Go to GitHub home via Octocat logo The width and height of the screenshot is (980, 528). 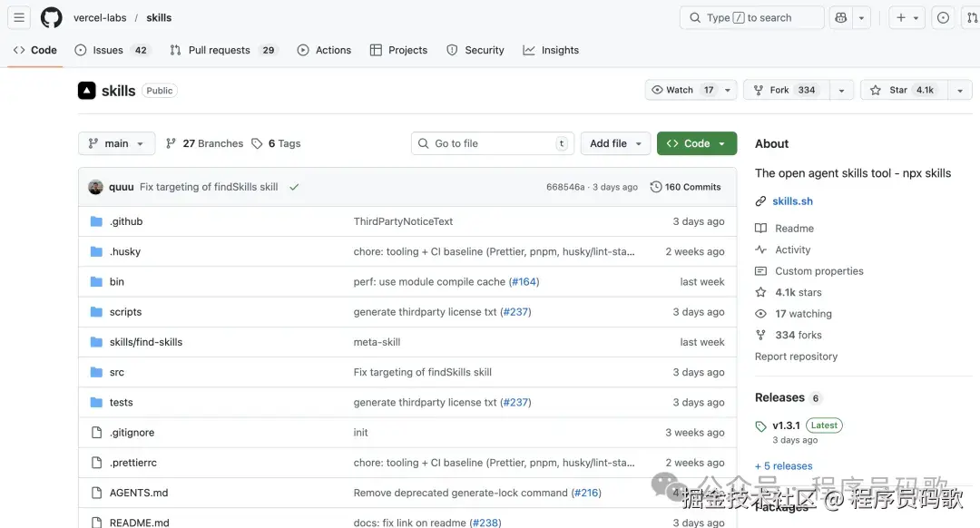point(51,17)
